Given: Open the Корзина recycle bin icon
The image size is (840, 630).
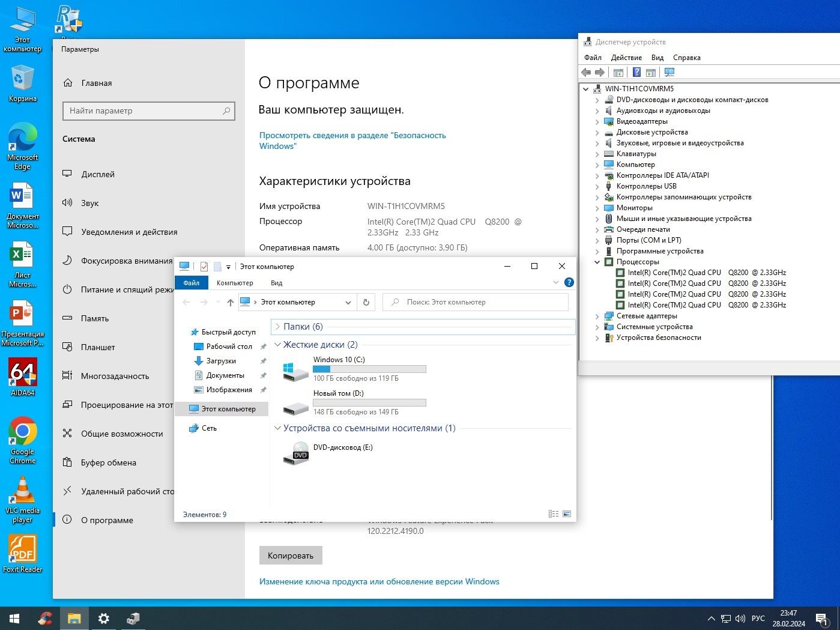Looking at the screenshot, I should click(x=23, y=84).
